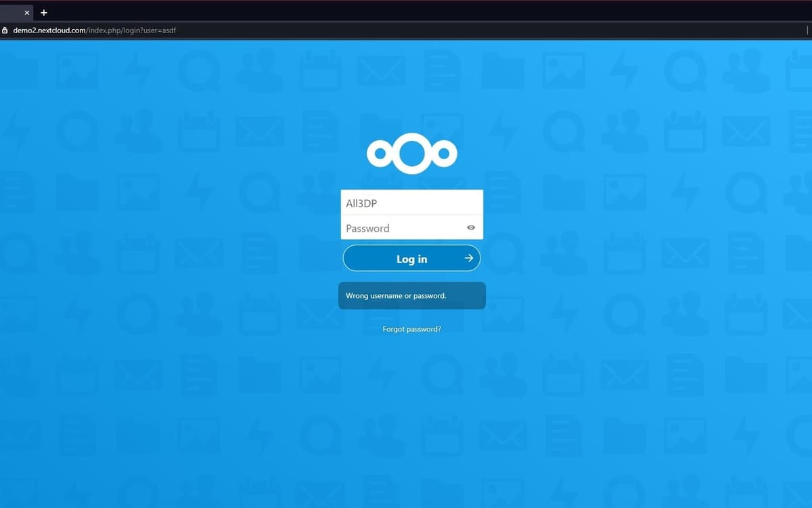Close the current browser tab
This screenshot has width=812, height=508.
coord(27,13)
